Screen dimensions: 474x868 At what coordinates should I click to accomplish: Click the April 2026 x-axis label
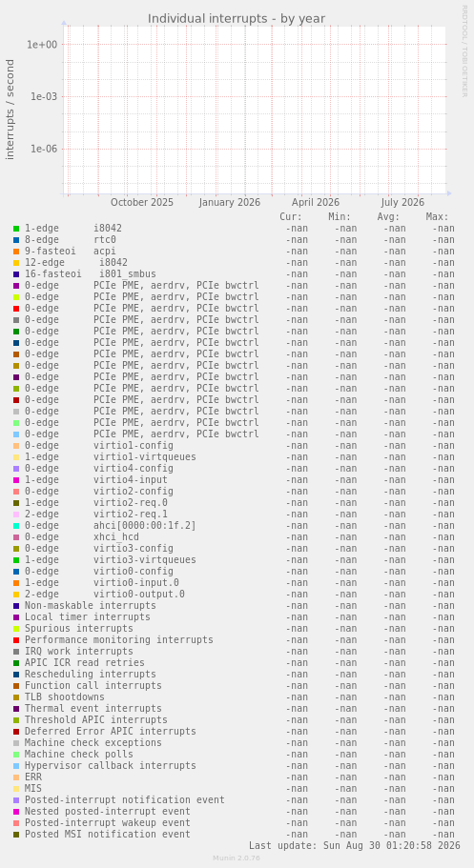click(x=316, y=203)
